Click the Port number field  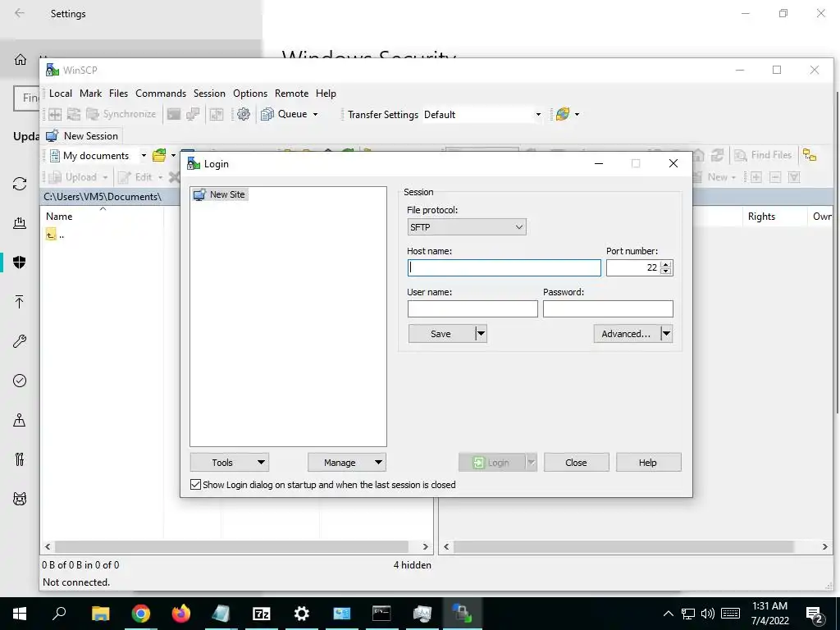(633, 268)
